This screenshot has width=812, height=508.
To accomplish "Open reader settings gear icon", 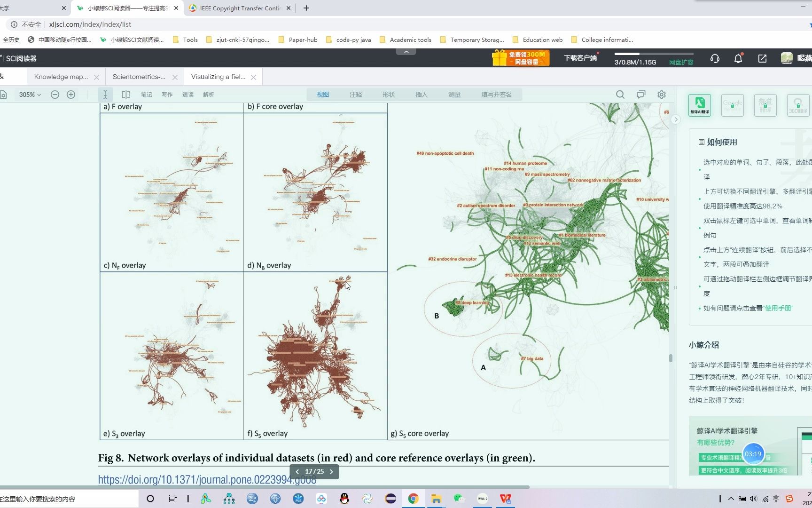I will pos(662,95).
